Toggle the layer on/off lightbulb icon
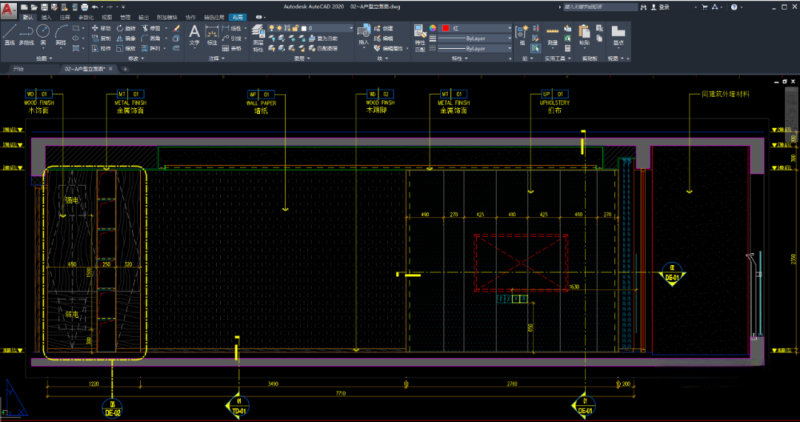The image size is (800, 422). (x=273, y=28)
